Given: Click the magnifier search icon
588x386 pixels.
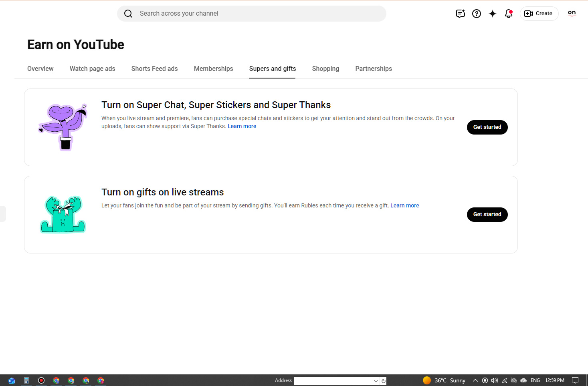Looking at the screenshot, I should point(128,14).
